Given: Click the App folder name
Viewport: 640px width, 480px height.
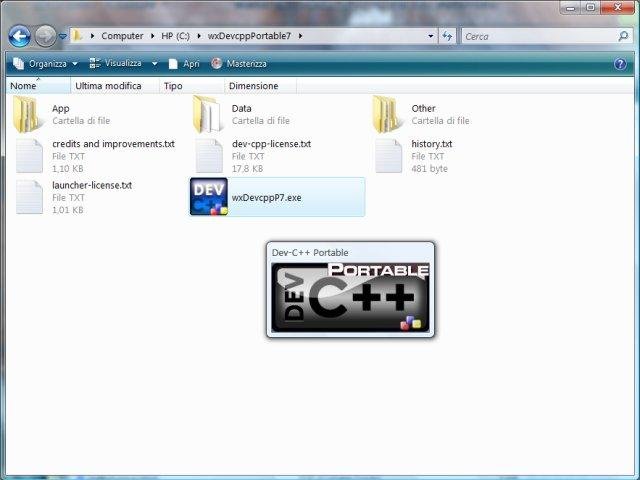Looking at the screenshot, I should click(x=61, y=109).
